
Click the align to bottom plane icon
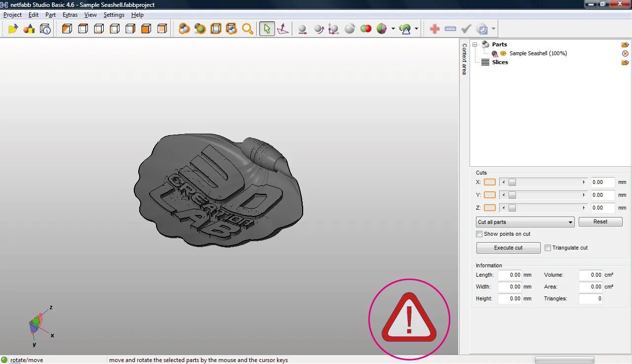[283, 29]
